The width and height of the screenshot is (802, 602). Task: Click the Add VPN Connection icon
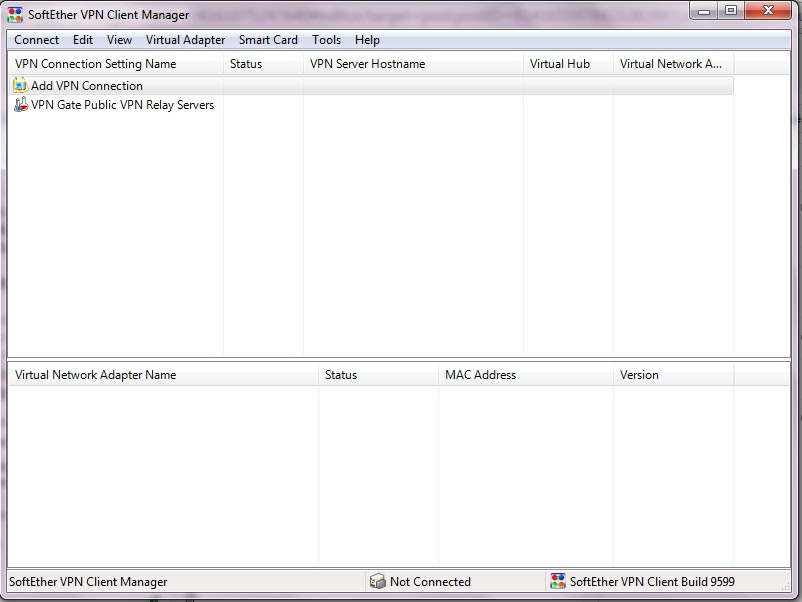20,85
